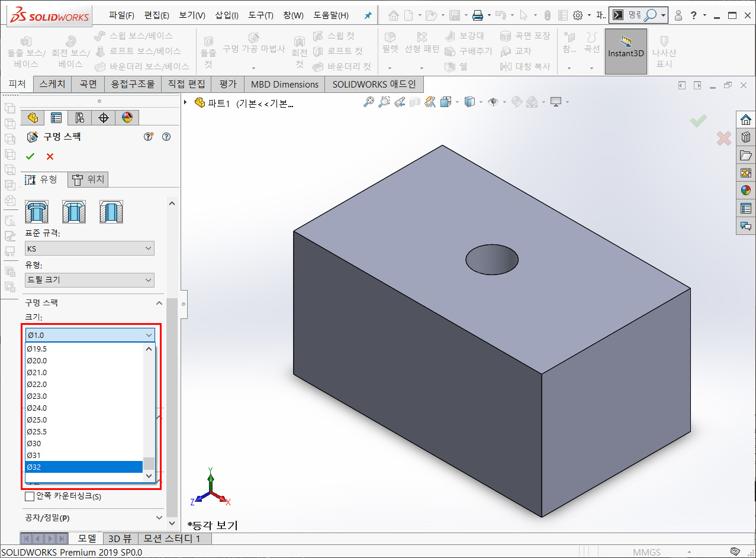This screenshot has height=558, width=756.
Task: Open the DisplayManager color ball tab
Action: [x=127, y=117]
